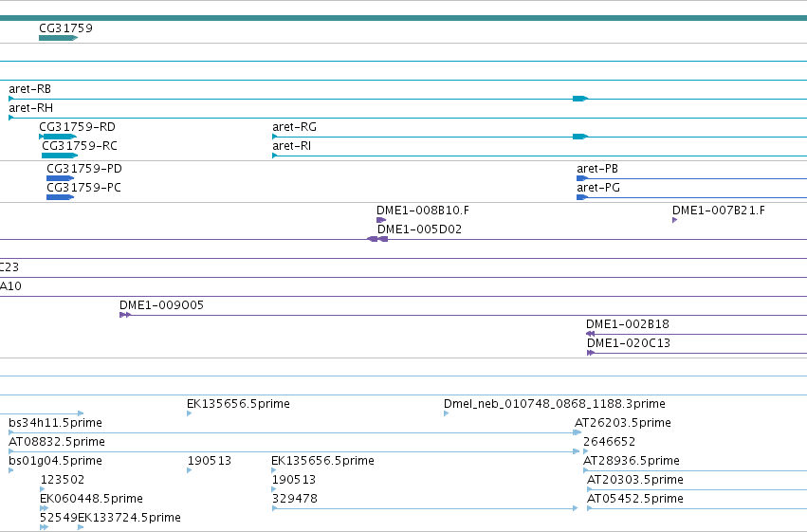Select the 52549 feature label
The height and width of the screenshot is (532, 807).
[x=59, y=518]
